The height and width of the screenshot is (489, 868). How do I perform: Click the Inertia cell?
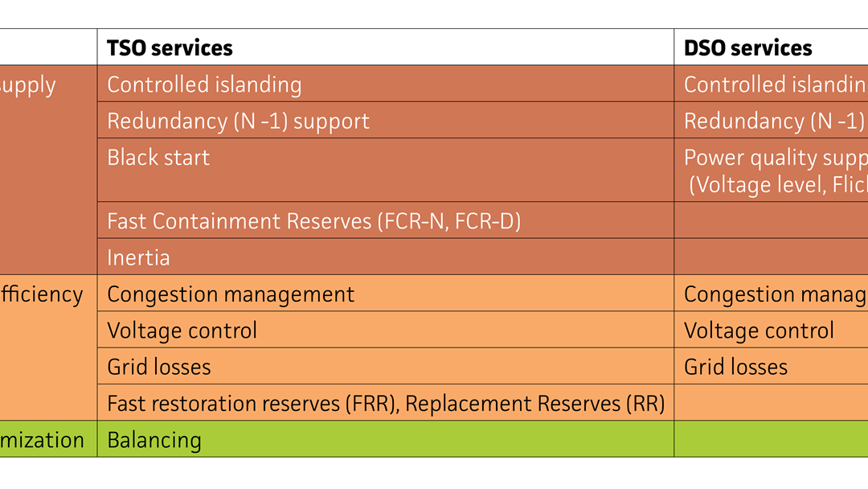coord(385,257)
